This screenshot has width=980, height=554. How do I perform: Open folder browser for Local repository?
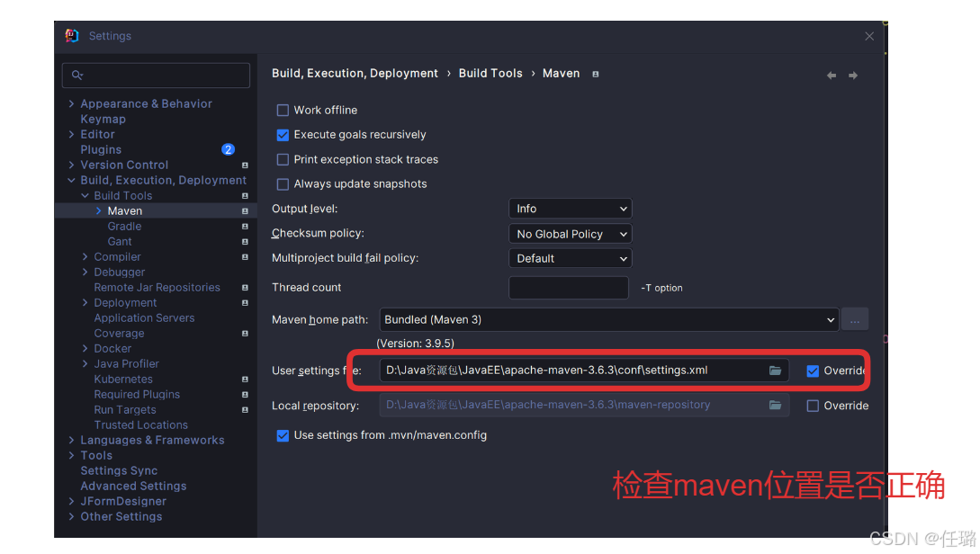[x=775, y=406]
